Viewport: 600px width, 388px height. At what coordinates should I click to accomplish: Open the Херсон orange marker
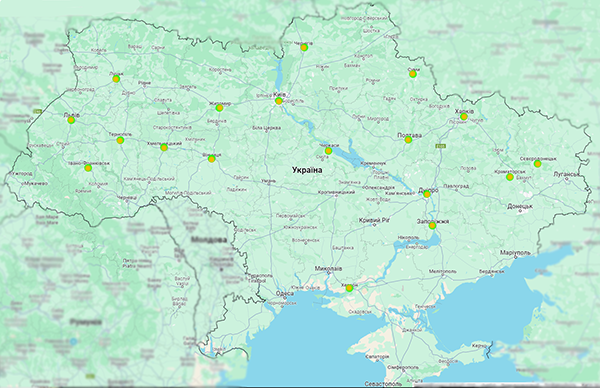tap(349, 288)
